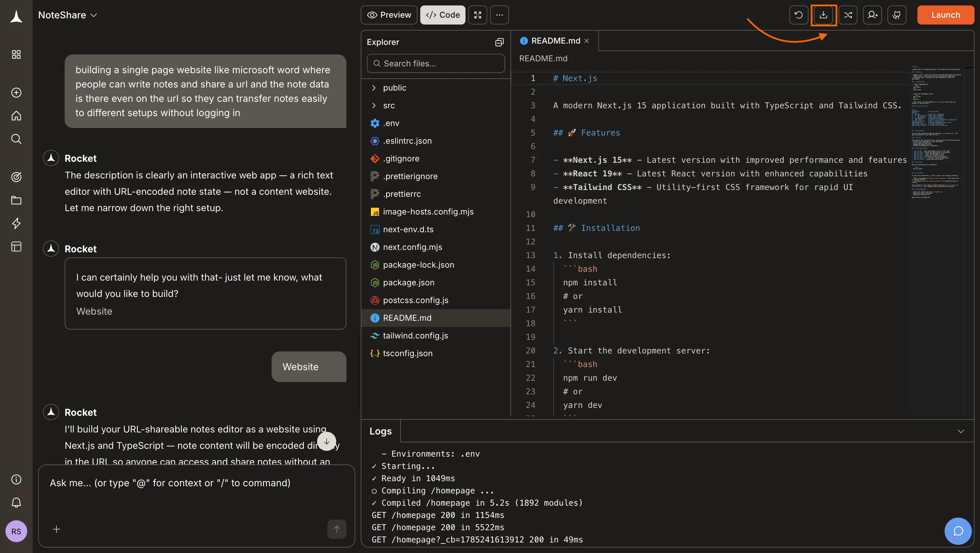Viewport: 980px width, 553px height.
Task: Open notifications bell icon
Action: [x=16, y=502]
